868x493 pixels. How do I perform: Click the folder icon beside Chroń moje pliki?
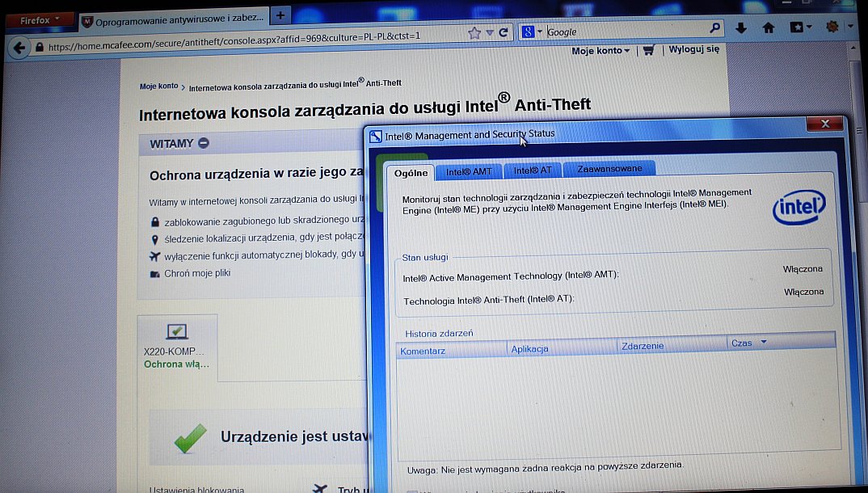(155, 274)
